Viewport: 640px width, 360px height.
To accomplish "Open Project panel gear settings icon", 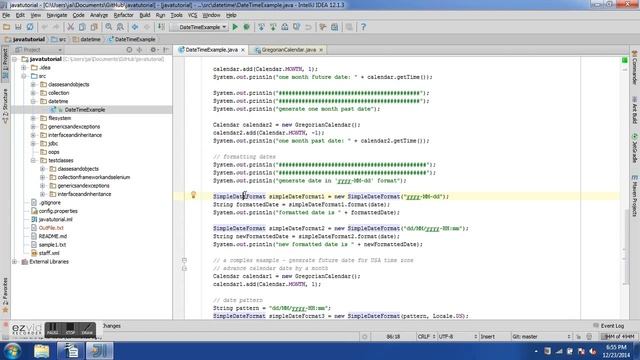I will [153, 50].
